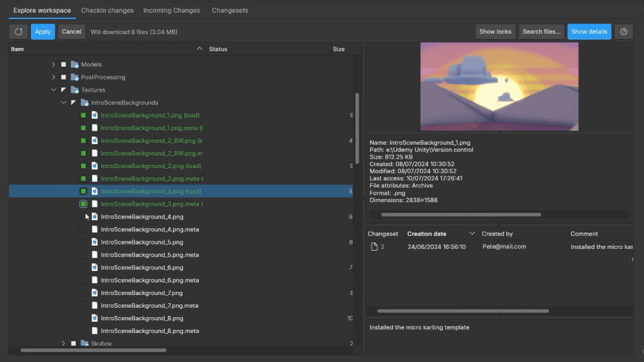This screenshot has height=362, width=644.
Task: Click the changeset 2 document icon
Action: tap(374, 246)
